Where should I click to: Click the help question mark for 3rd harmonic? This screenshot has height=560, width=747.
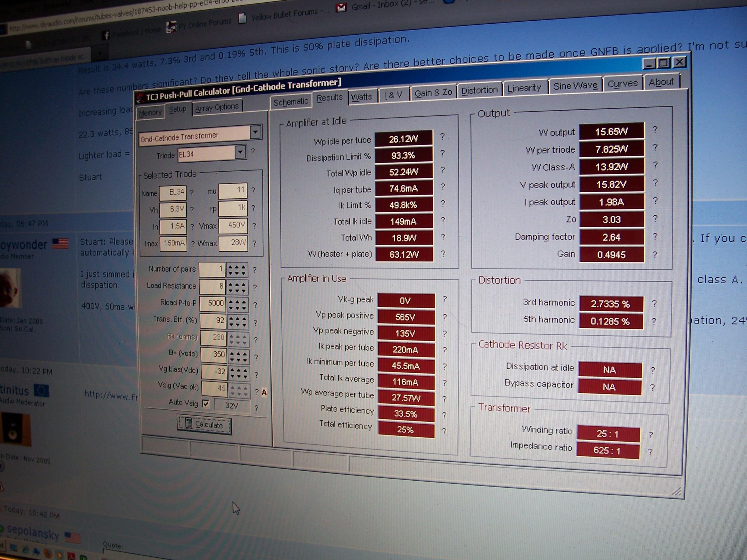click(x=654, y=303)
